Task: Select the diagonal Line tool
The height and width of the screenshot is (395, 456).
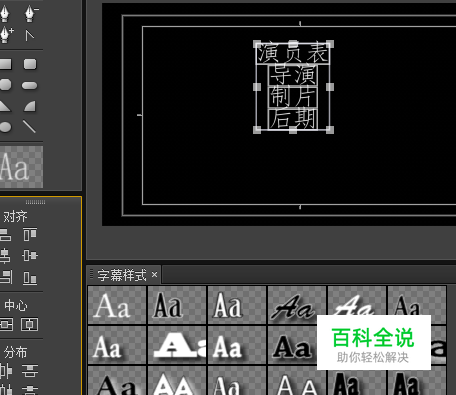Action: pyautogui.click(x=29, y=127)
